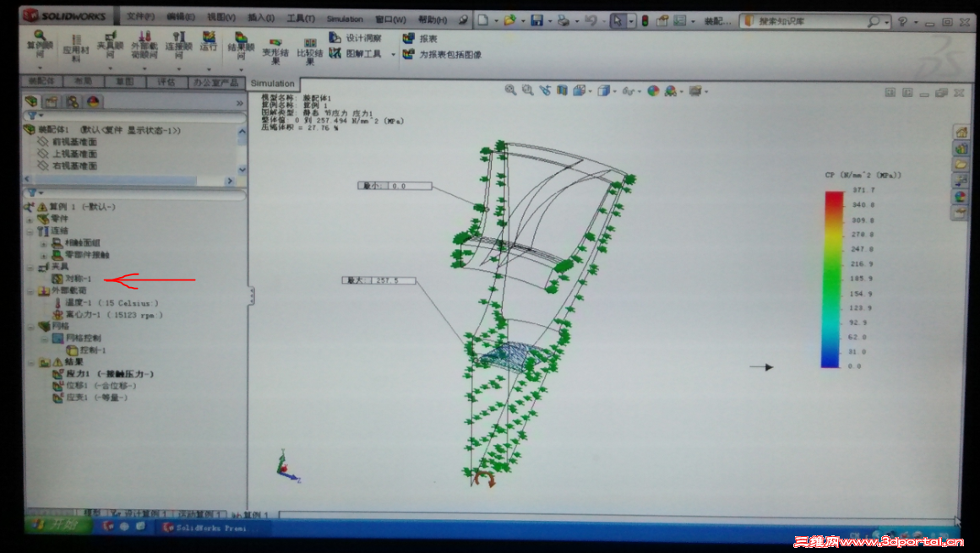Expand the 零件 parts node

point(30,220)
